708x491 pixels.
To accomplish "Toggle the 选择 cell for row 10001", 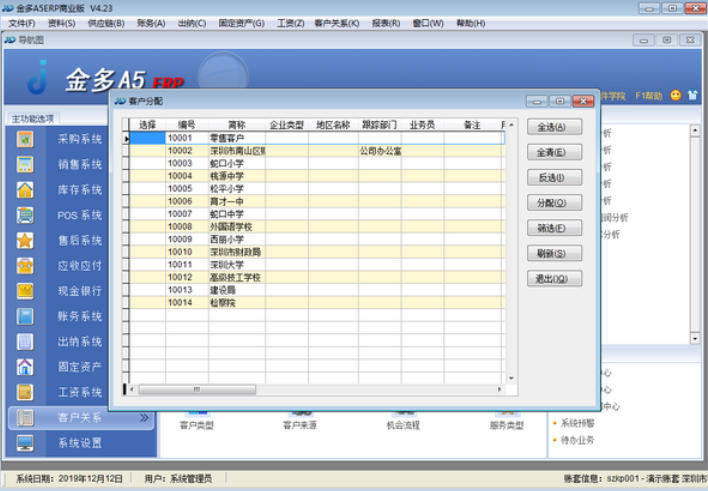I will [x=147, y=138].
